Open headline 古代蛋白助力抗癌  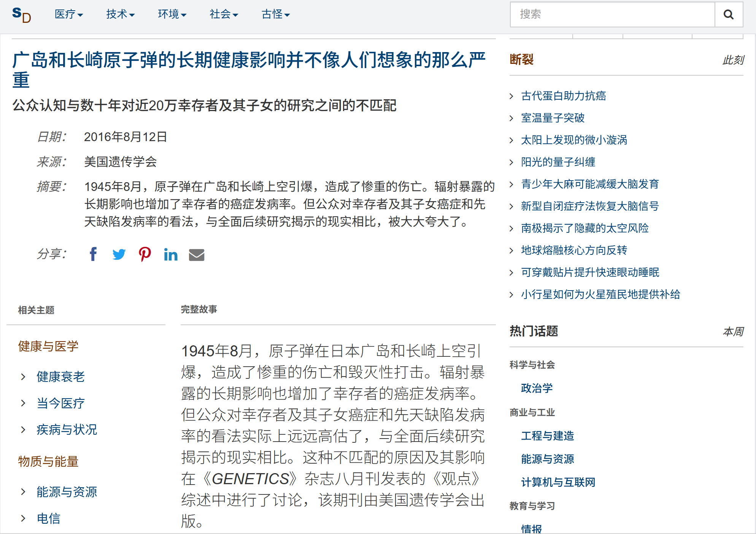(563, 96)
